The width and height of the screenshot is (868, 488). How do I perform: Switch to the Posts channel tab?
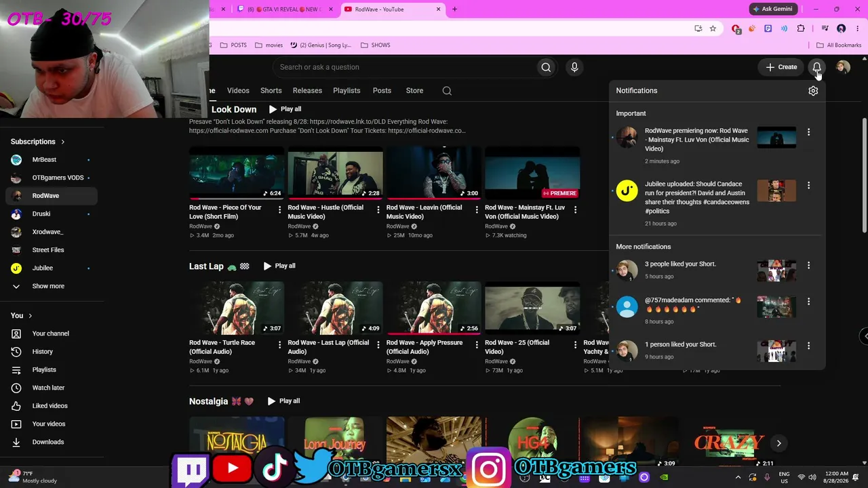tap(382, 91)
